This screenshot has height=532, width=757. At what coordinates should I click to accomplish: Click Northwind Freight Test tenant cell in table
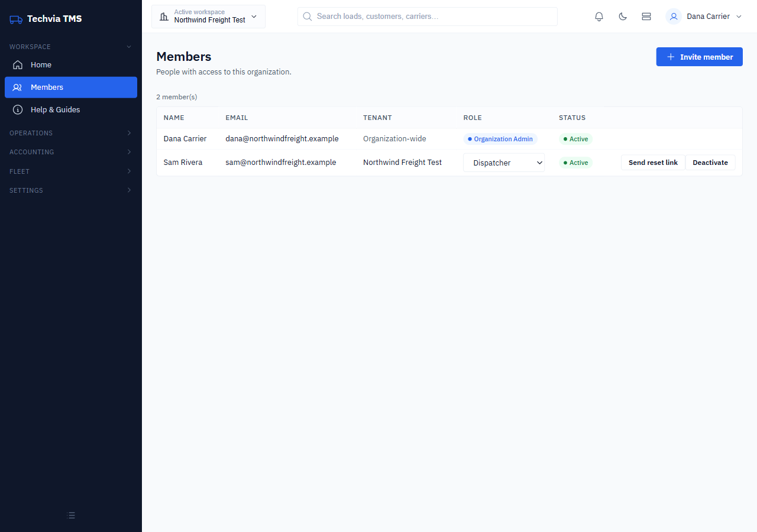pyautogui.click(x=402, y=163)
